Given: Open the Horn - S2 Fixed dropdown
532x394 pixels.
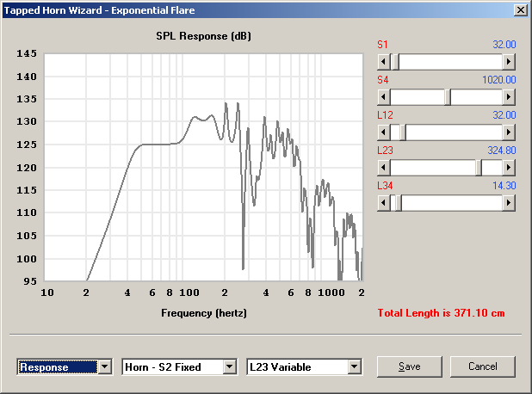Looking at the screenshot, I should point(230,366).
